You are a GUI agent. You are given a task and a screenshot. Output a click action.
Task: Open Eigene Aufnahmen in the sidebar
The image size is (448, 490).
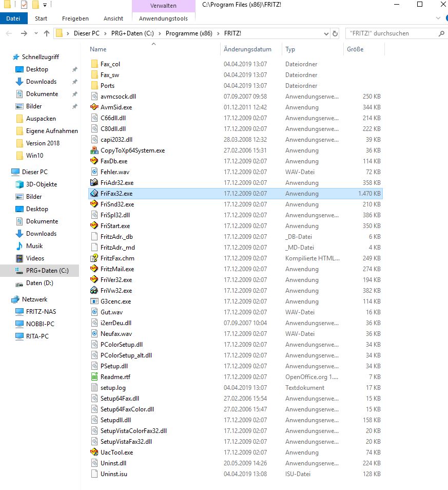(52, 130)
